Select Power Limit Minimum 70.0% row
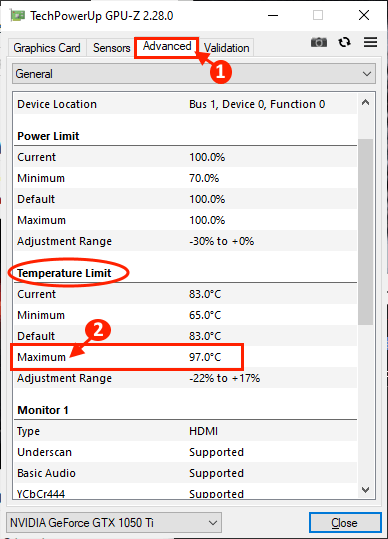 (x=185, y=178)
